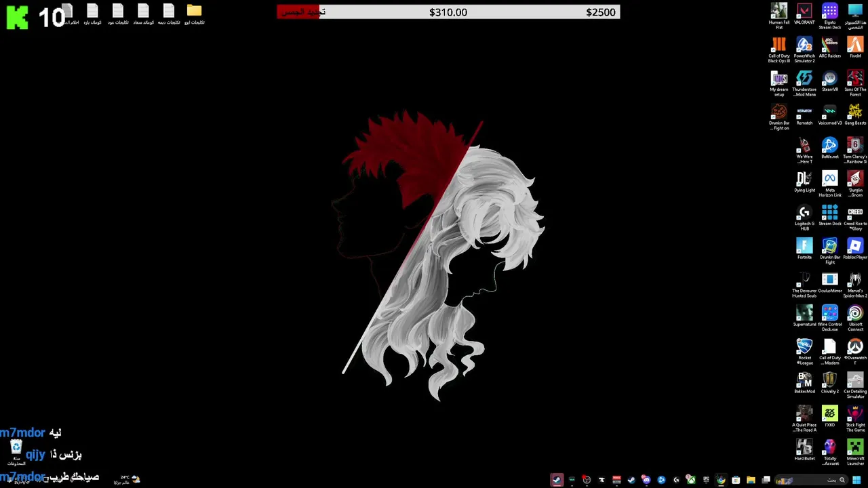Open Microsoft Store from the taskbar
This screenshot has width=868, height=488.
736,480
